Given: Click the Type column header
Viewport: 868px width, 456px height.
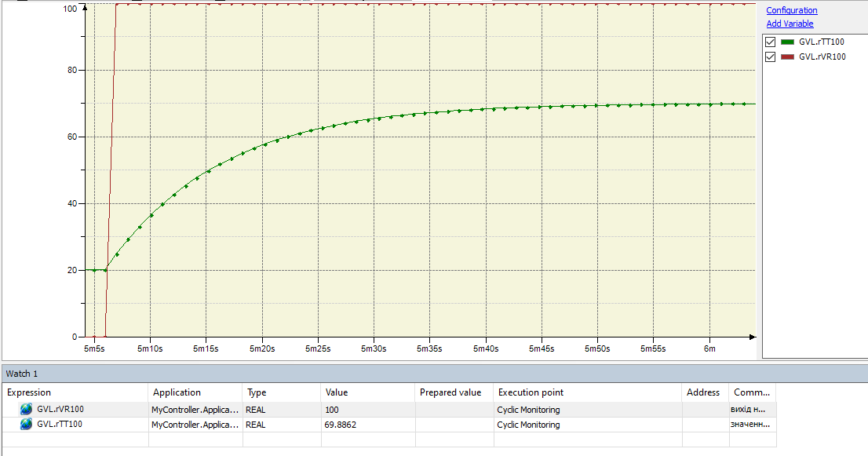Looking at the screenshot, I should click(257, 392).
